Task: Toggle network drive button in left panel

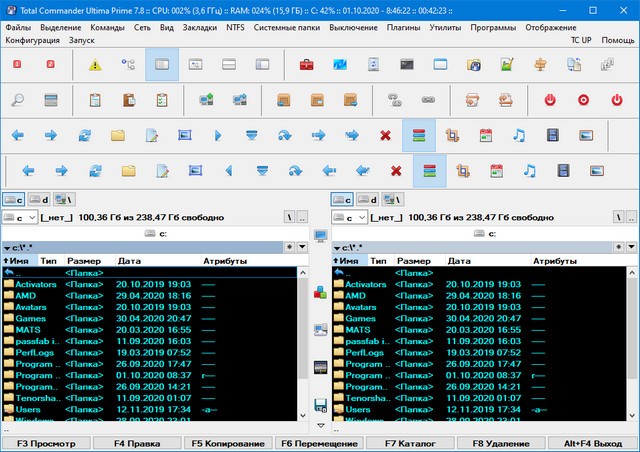Action: pyautogui.click(x=63, y=199)
